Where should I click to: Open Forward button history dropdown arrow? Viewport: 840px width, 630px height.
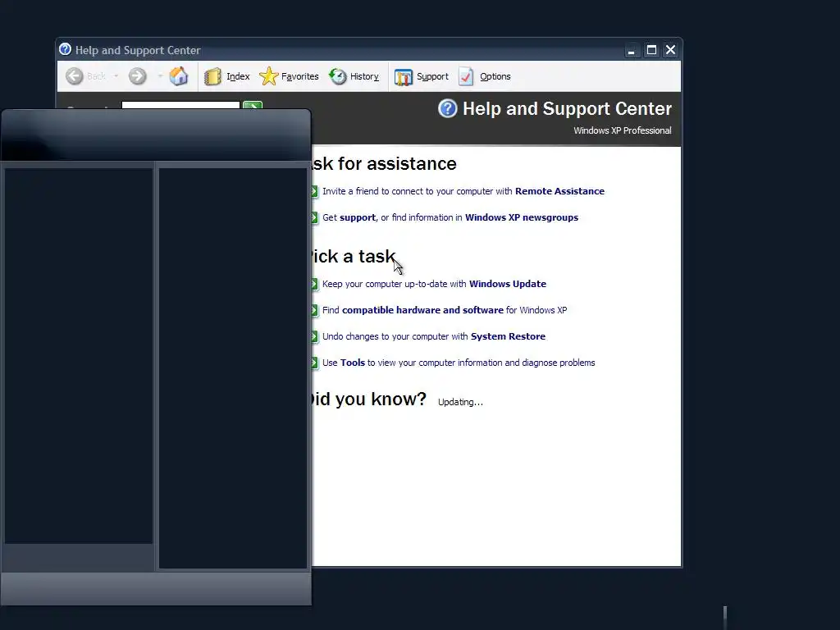(160, 76)
